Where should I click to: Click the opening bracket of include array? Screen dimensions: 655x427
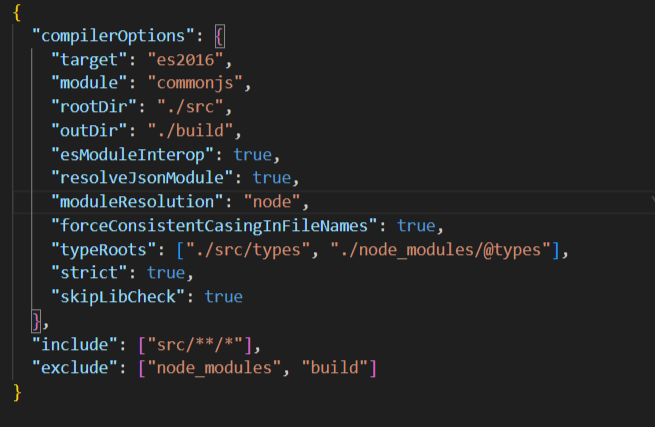click(142, 346)
